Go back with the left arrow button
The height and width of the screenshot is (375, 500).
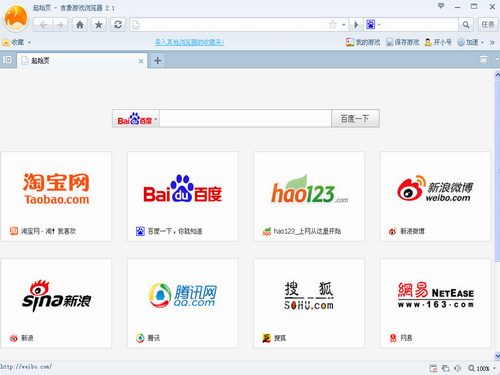pyautogui.click(x=43, y=25)
